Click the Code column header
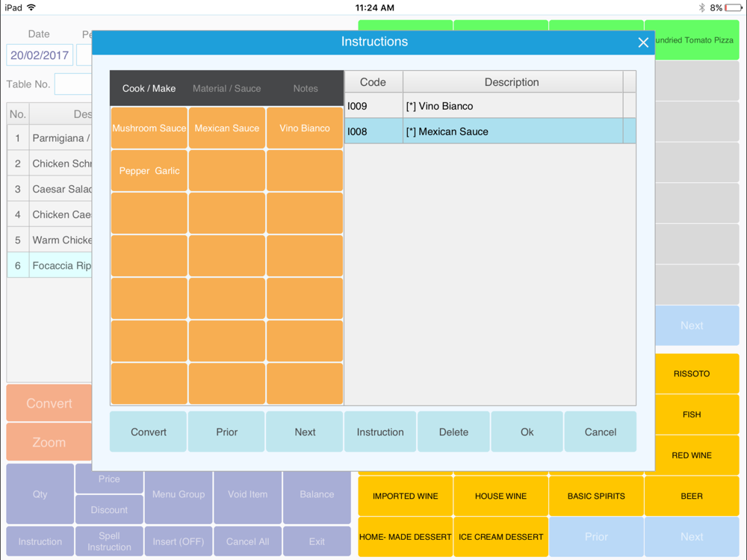The width and height of the screenshot is (747, 560). [373, 82]
